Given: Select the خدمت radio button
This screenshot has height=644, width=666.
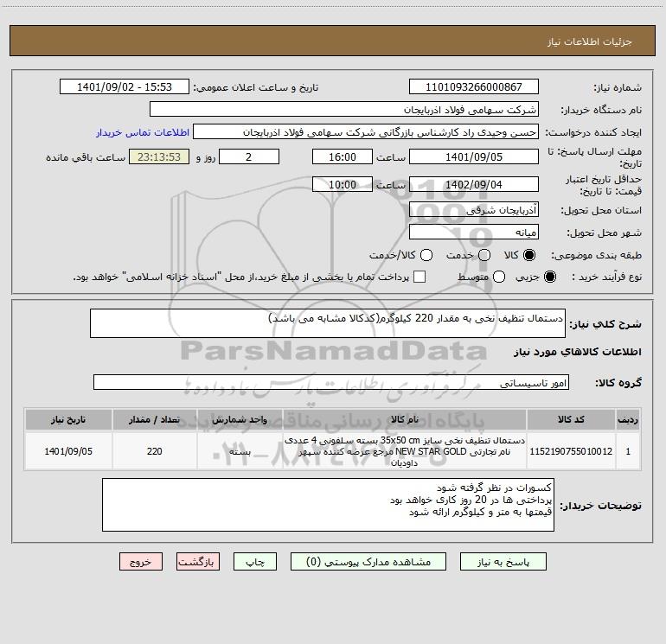Looking at the screenshot, I should click(484, 255).
